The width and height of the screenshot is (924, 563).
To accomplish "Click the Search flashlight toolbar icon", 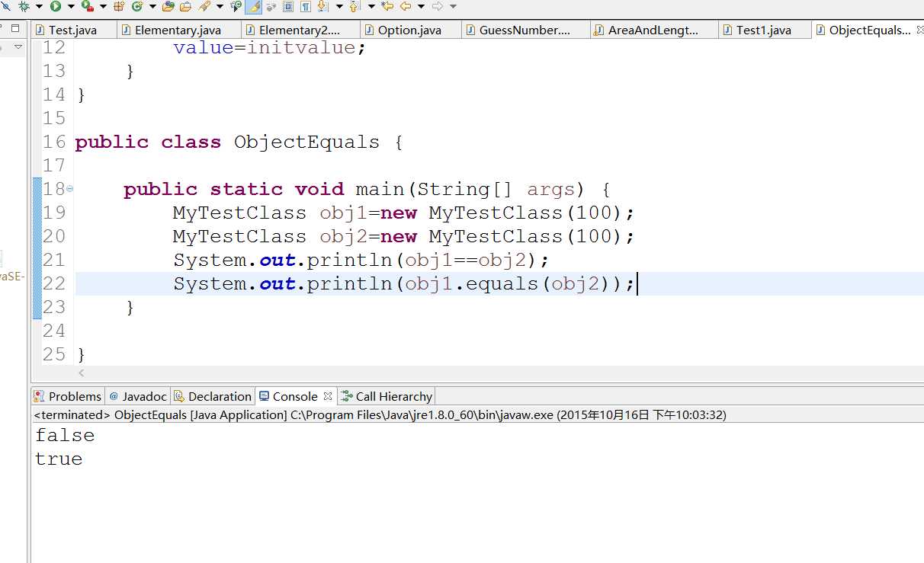I will pyautogui.click(x=204, y=6).
